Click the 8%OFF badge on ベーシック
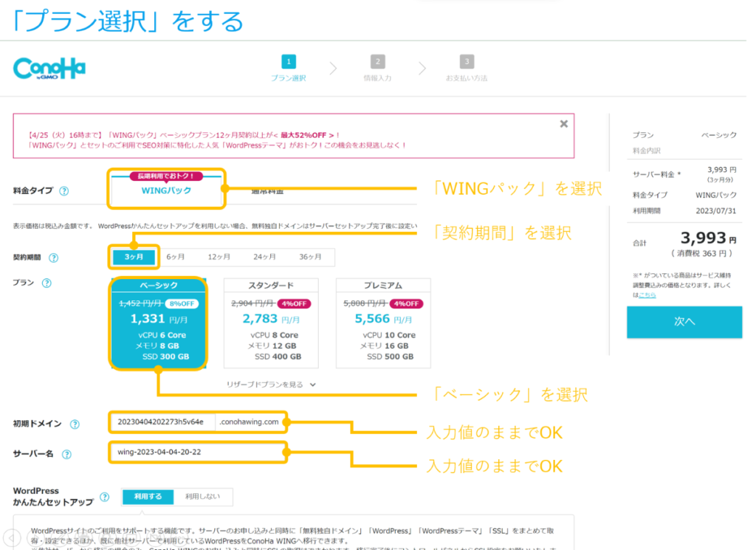Viewport: 756px width, 550px height. click(x=182, y=303)
